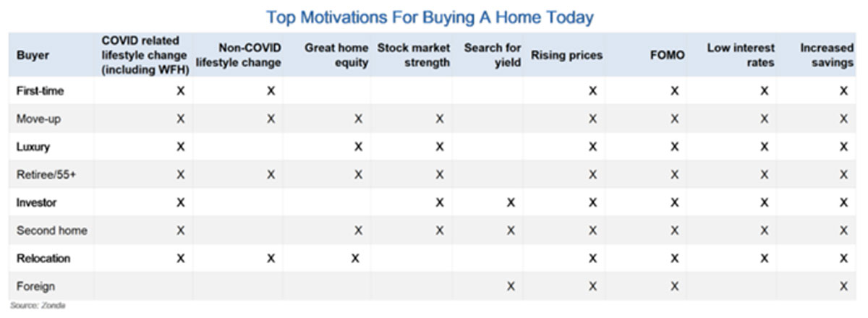Click the 'Relocation' row label
The width and height of the screenshot is (868, 318).
click(43, 258)
